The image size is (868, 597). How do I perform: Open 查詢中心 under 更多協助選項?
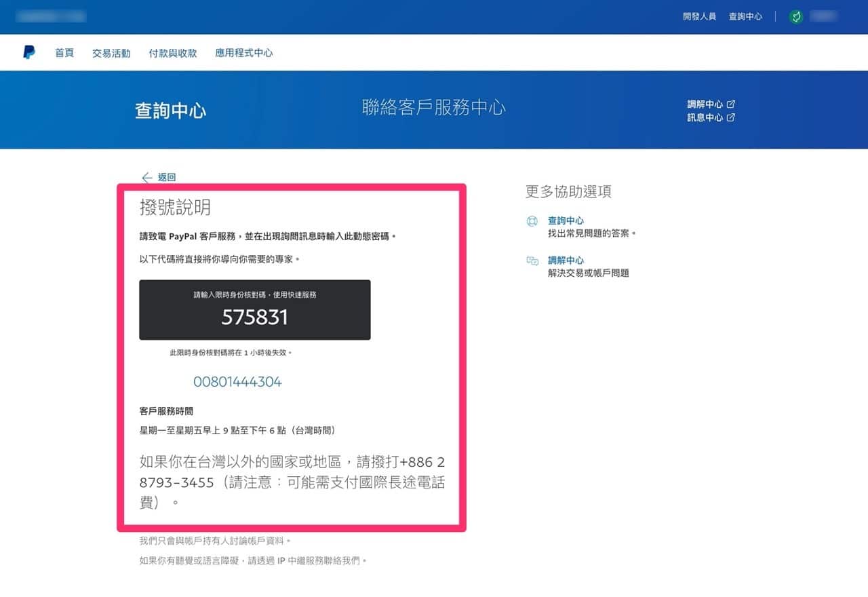click(x=566, y=220)
